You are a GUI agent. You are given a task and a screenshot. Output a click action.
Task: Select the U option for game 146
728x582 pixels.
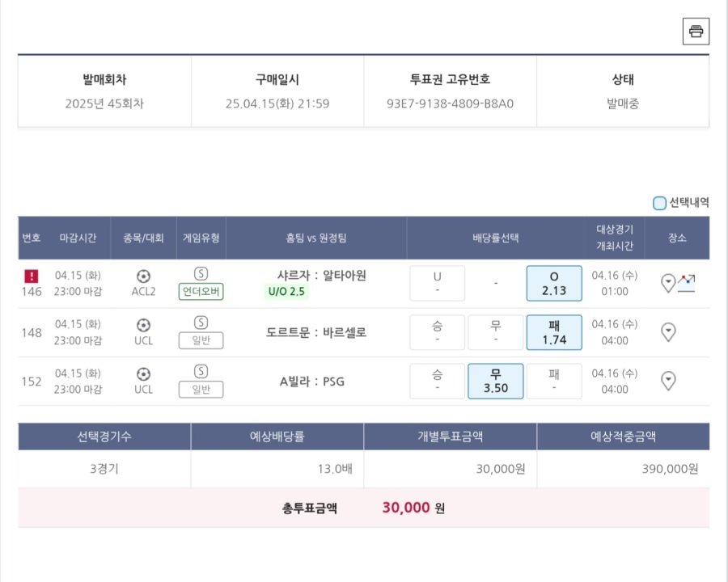pyautogui.click(x=437, y=283)
